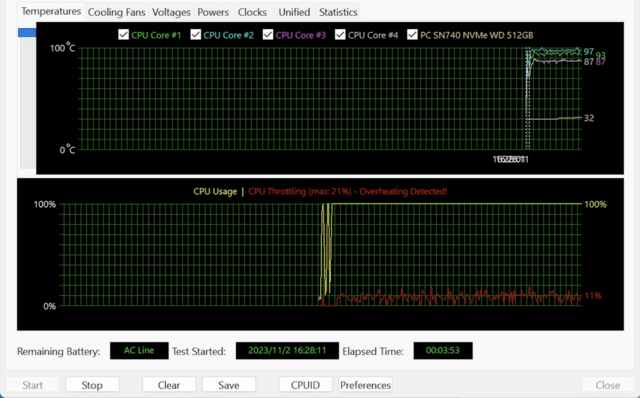Image resolution: width=640 pixels, height=398 pixels.
Task: Switch to the Temperatures tab
Action: click(x=51, y=11)
